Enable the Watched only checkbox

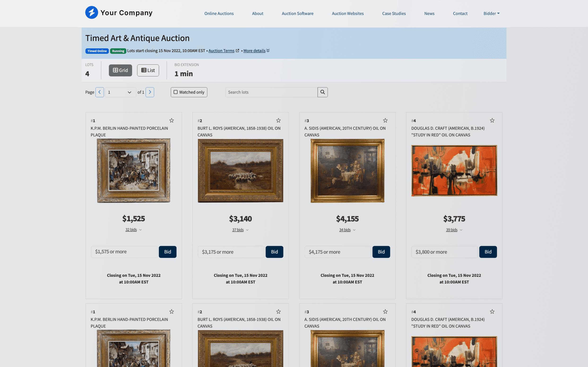[176, 92]
